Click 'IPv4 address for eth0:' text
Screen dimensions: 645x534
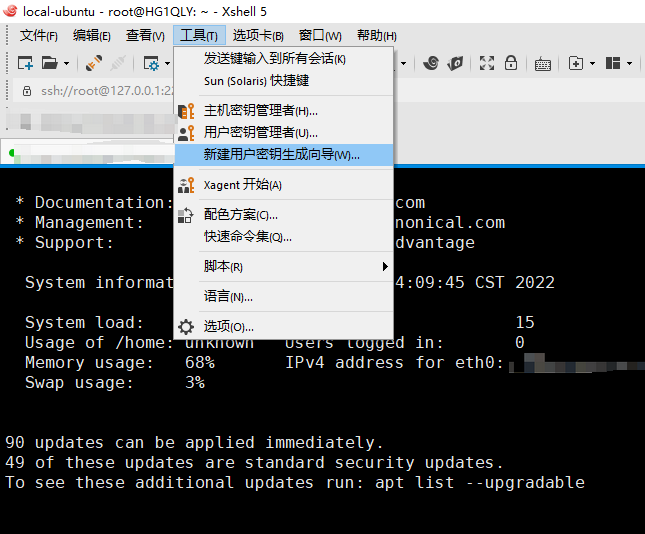[394, 362]
